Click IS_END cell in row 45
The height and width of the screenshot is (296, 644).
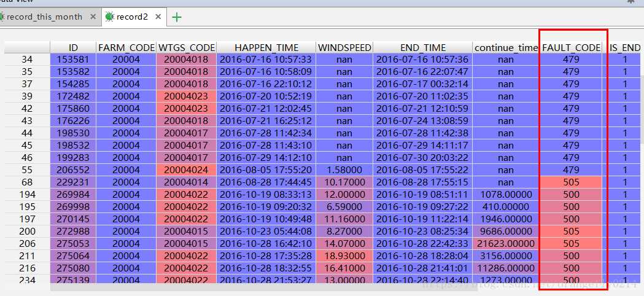(625, 146)
